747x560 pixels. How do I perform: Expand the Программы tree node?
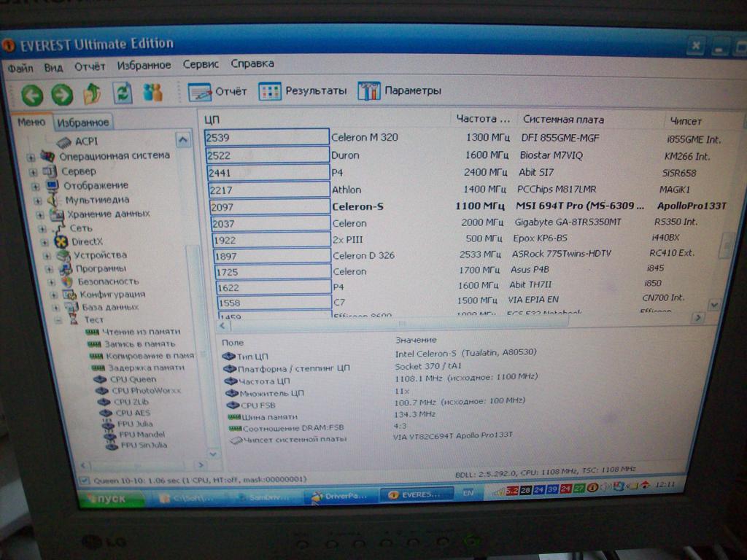pyautogui.click(x=49, y=269)
